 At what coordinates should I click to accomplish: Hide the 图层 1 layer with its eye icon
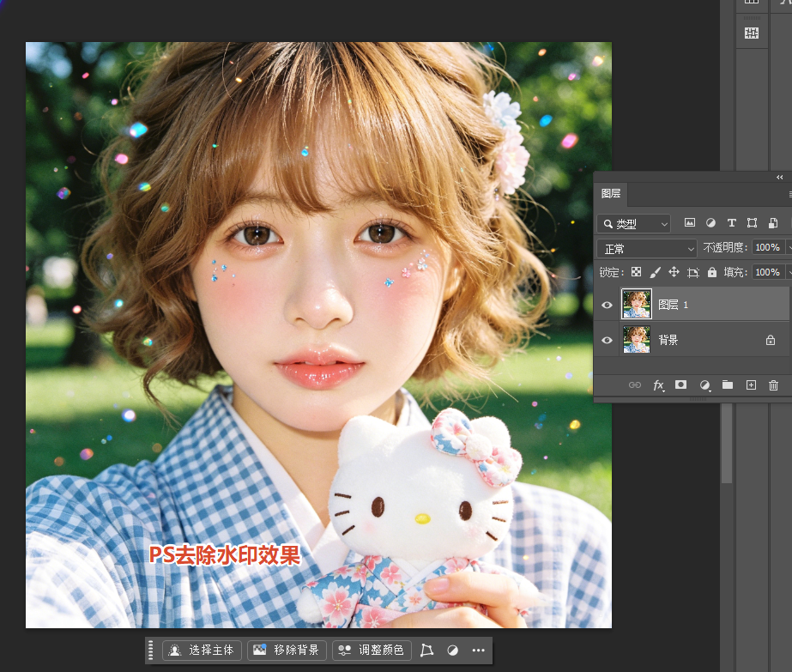pyautogui.click(x=608, y=305)
